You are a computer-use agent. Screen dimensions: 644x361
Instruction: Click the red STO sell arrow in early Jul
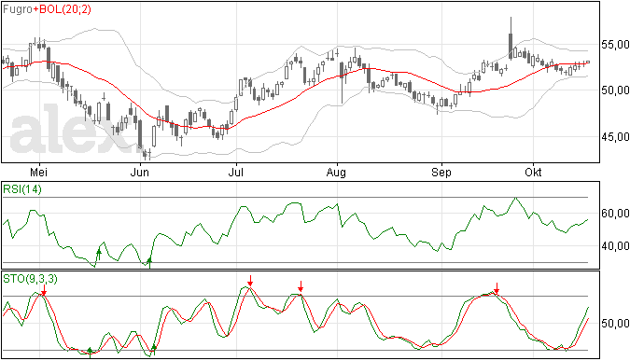(250, 281)
